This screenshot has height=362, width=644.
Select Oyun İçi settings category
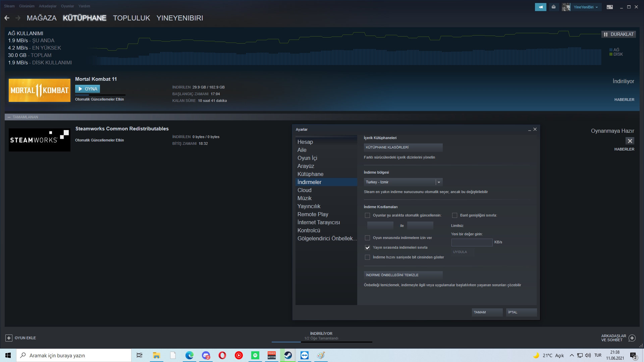(x=326, y=158)
